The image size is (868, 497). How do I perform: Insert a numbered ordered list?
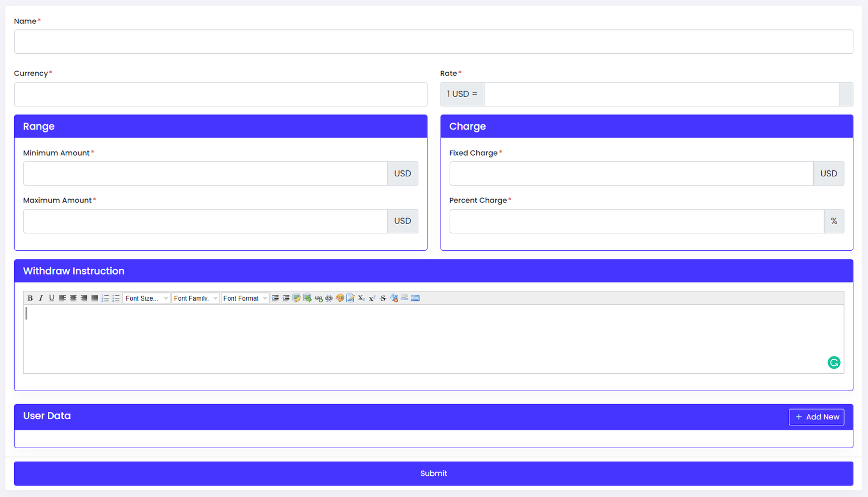click(105, 298)
